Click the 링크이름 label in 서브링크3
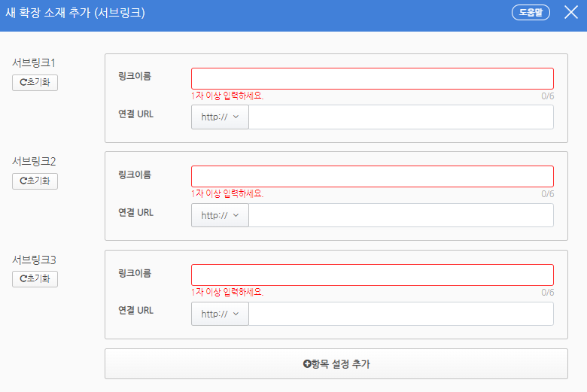This screenshot has width=587, height=392. (135, 273)
